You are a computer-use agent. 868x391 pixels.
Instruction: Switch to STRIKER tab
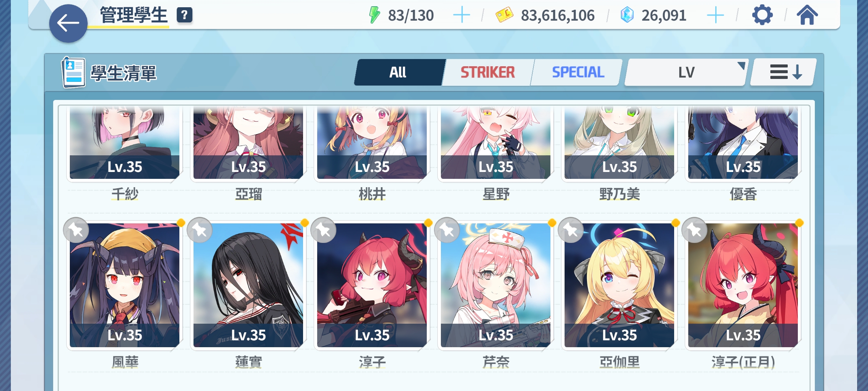pyautogui.click(x=488, y=72)
